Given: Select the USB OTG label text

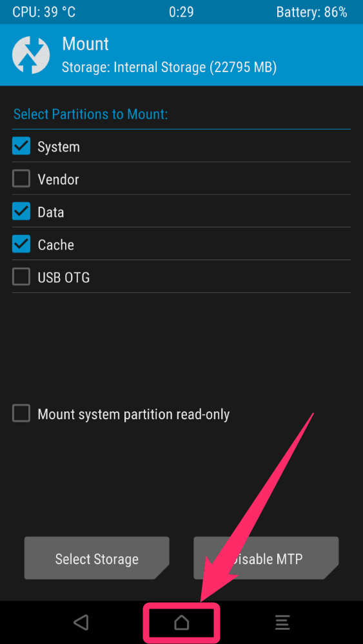Looking at the screenshot, I should [x=64, y=278].
